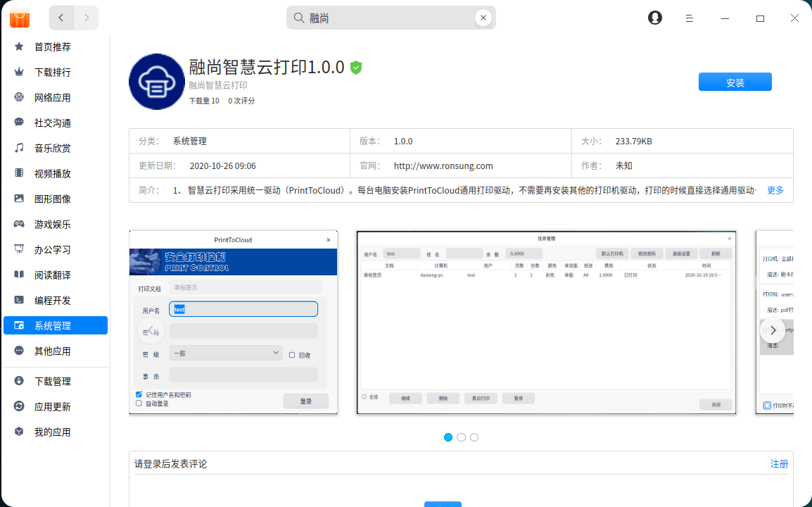Clear the search box text
The height and width of the screenshot is (507, 812).
[x=483, y=18]
